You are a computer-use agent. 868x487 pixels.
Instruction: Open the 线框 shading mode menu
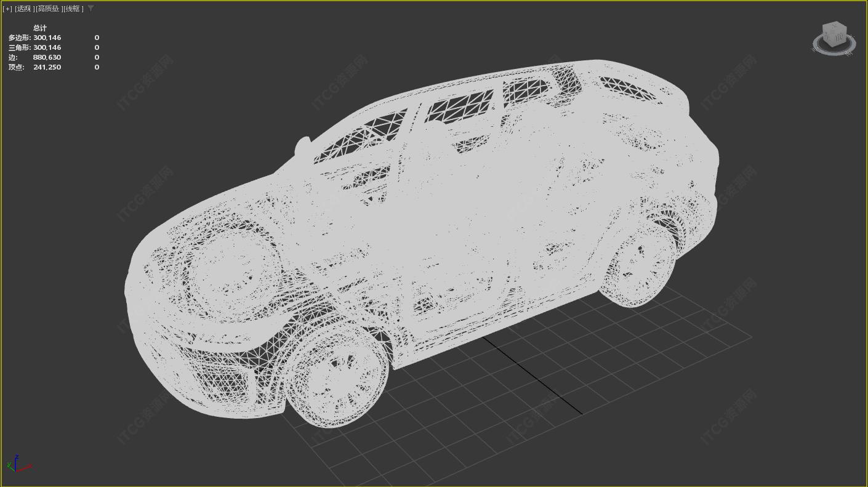coord(73,9)
